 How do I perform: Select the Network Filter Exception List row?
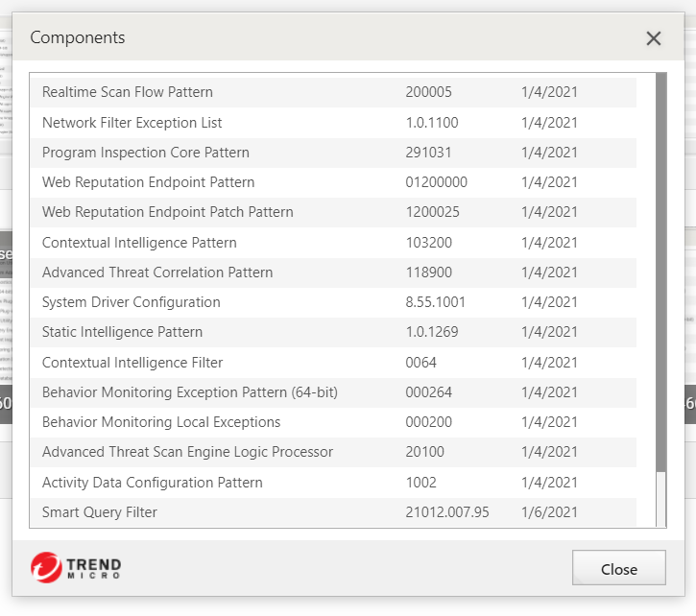[132, 123]
